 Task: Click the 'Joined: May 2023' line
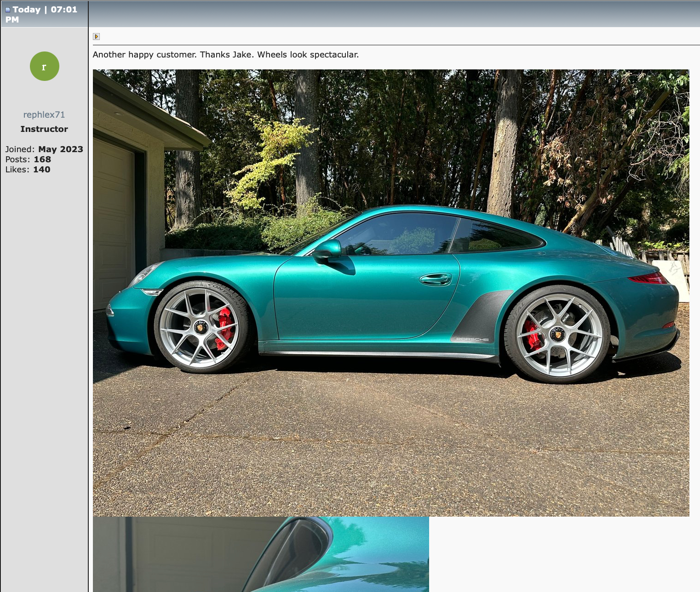pyautogui.click(x=44, y=149)
